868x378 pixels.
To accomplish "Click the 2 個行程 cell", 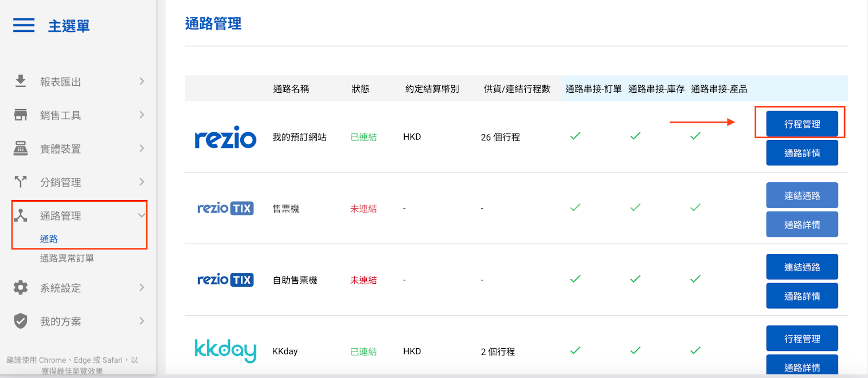I will click(x=498, y=351).
